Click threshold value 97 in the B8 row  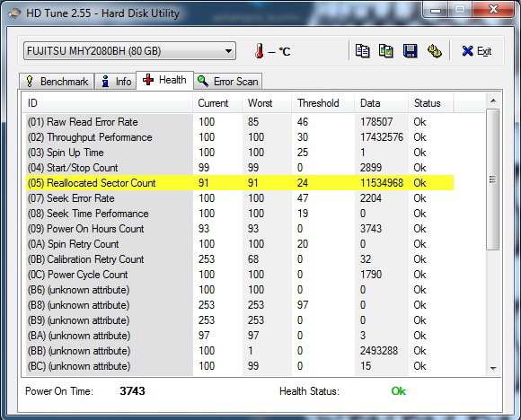click(x=303, y=305)
